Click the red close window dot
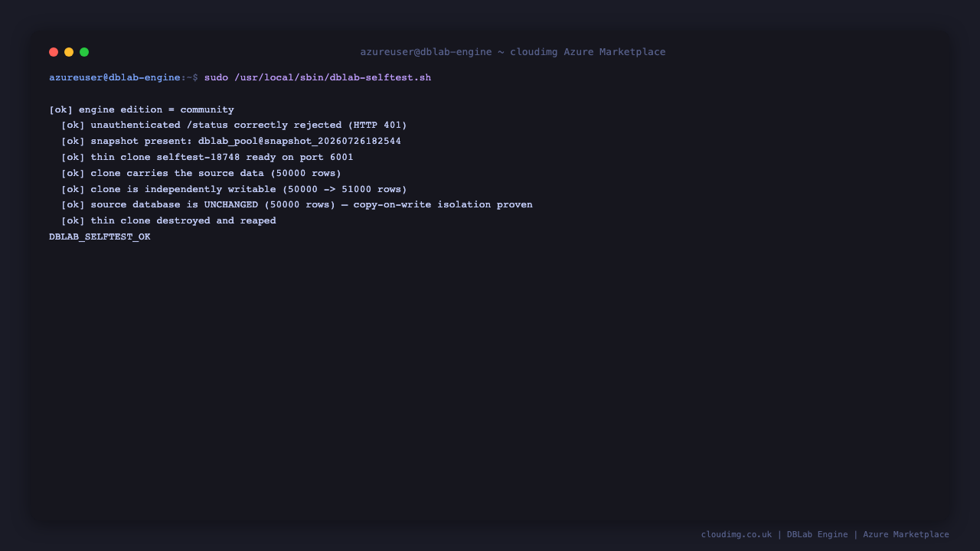980x551 pixels. [x=54, y=52]
